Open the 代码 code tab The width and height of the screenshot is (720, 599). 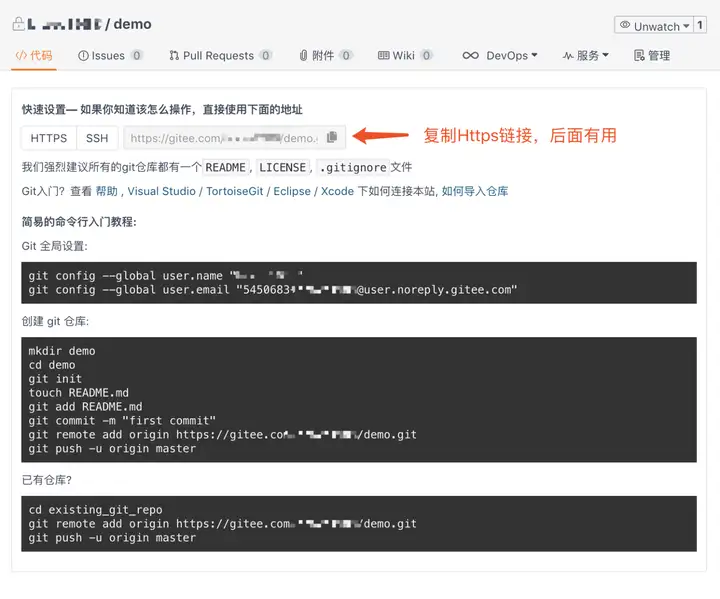(x=34, y=56)
